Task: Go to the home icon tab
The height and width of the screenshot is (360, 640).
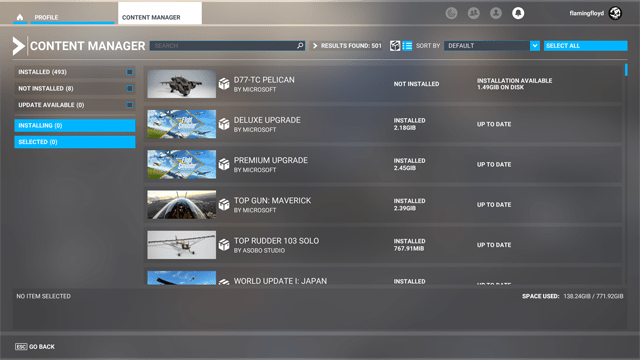Action: click(x=20, y=17)
